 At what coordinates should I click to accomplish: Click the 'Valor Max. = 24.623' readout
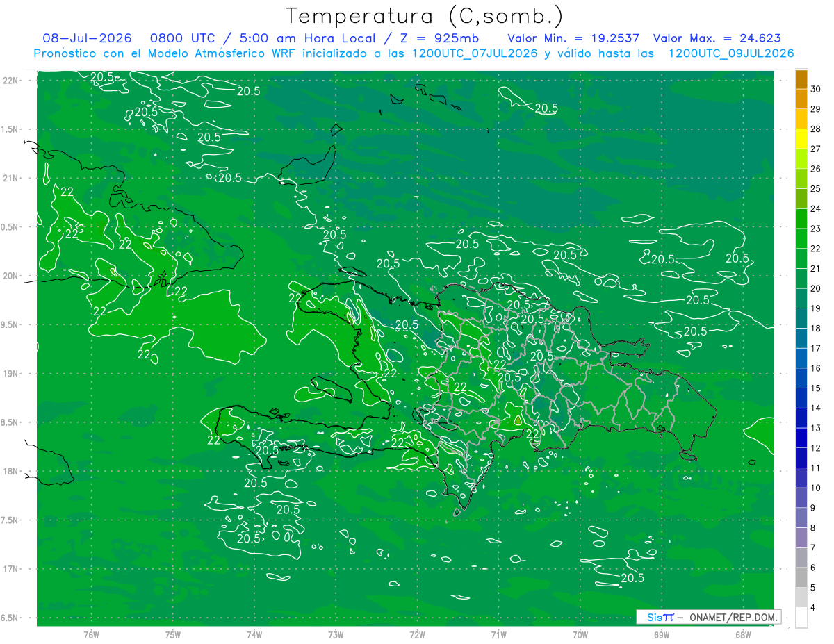(x=717, y=38)
